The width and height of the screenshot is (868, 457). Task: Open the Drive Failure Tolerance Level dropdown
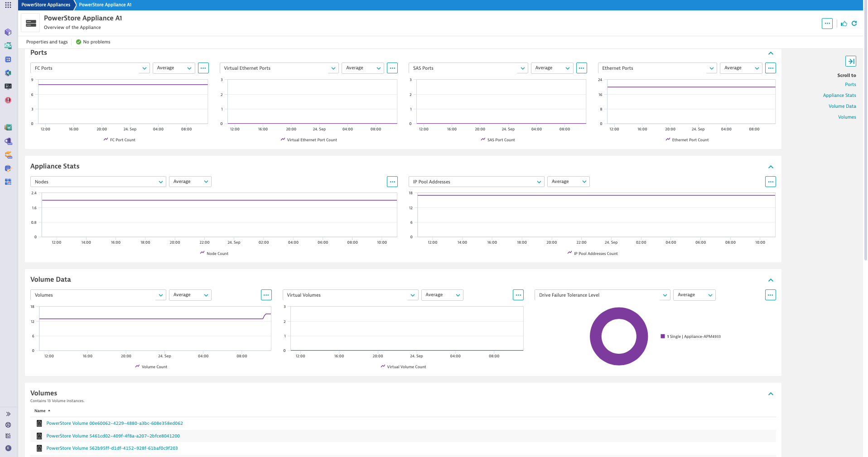tap(602, 295)
